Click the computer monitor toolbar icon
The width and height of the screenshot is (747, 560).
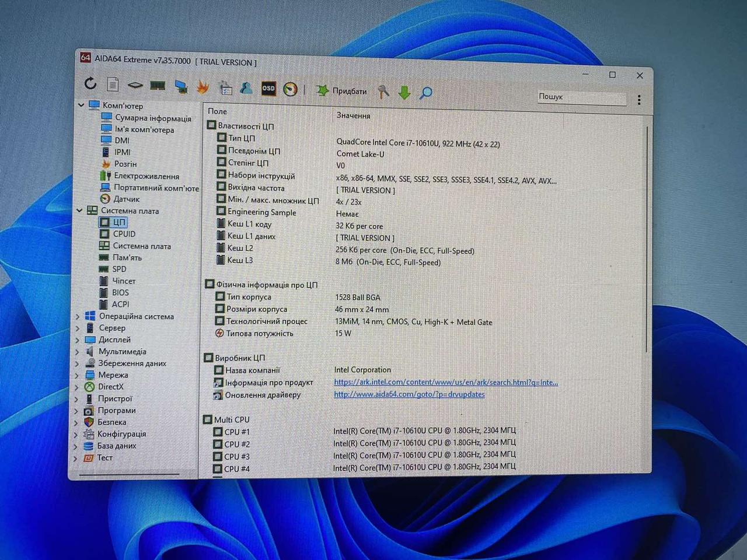tap(181, 86)
